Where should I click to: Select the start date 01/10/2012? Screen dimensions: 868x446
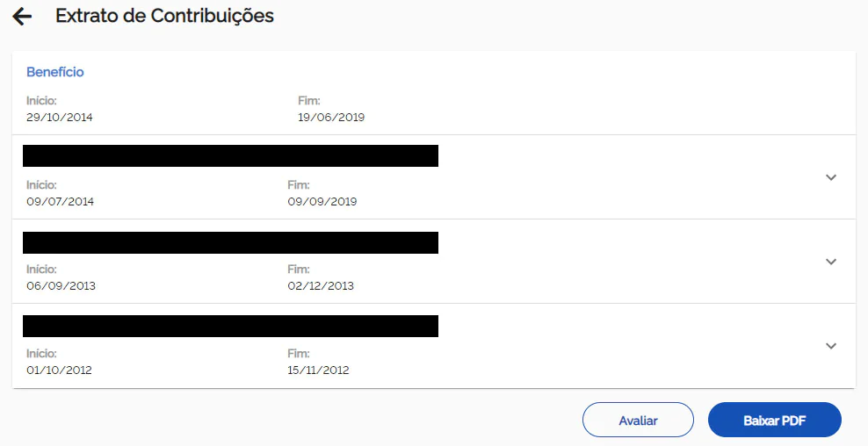[59, 370]
